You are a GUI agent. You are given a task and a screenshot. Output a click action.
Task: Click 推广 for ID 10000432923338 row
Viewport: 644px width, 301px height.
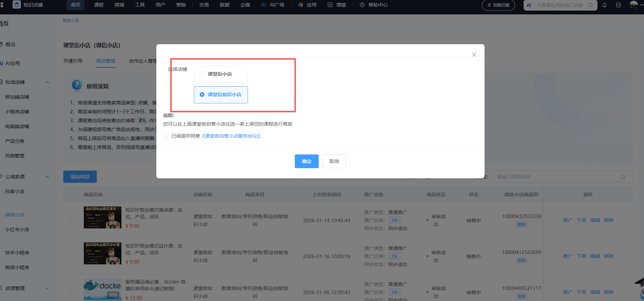tap(568, 220)
